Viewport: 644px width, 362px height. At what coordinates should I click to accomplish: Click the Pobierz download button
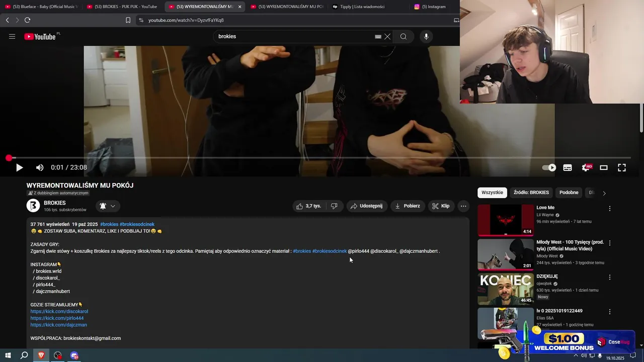pyautogui.click(x=408, y=206)
